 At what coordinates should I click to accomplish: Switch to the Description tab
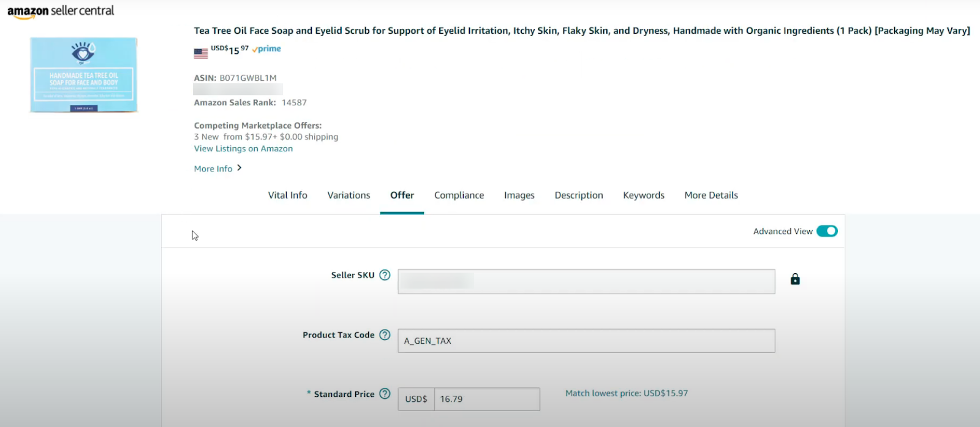coord(579,195)
